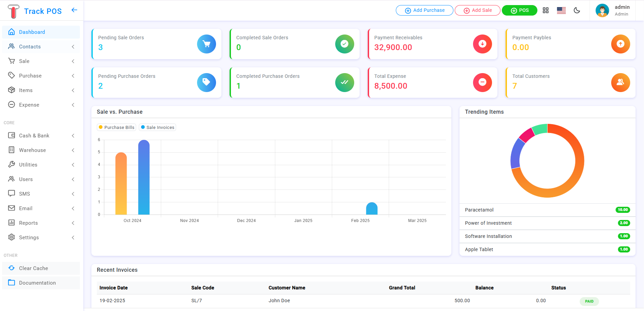Screen dimensions: 644x311
Task: Toggle Sale Invoices series in chart legend
Action: point(157,128)
